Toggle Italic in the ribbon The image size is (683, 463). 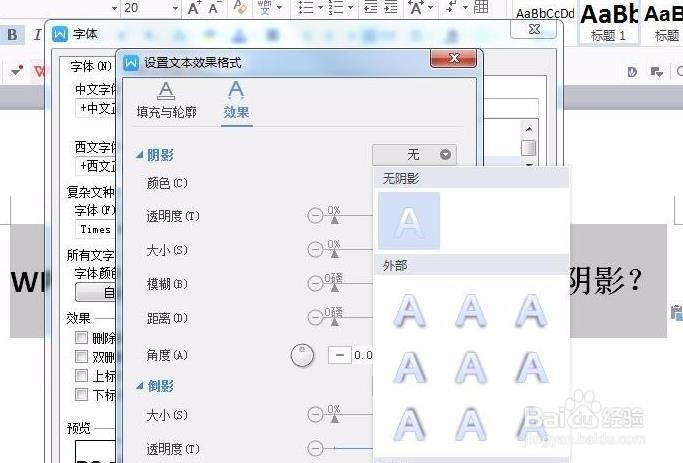point(37,34)
